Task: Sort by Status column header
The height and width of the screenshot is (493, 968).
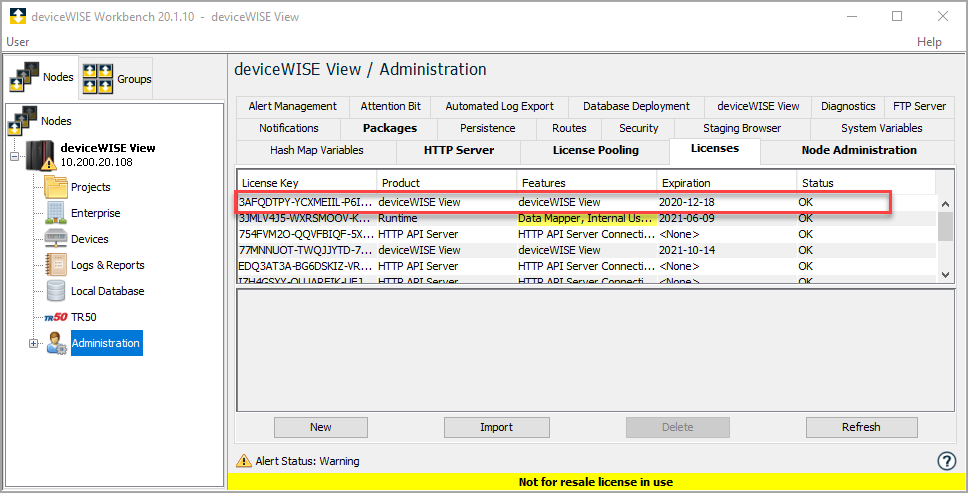Action: point(866,183)
